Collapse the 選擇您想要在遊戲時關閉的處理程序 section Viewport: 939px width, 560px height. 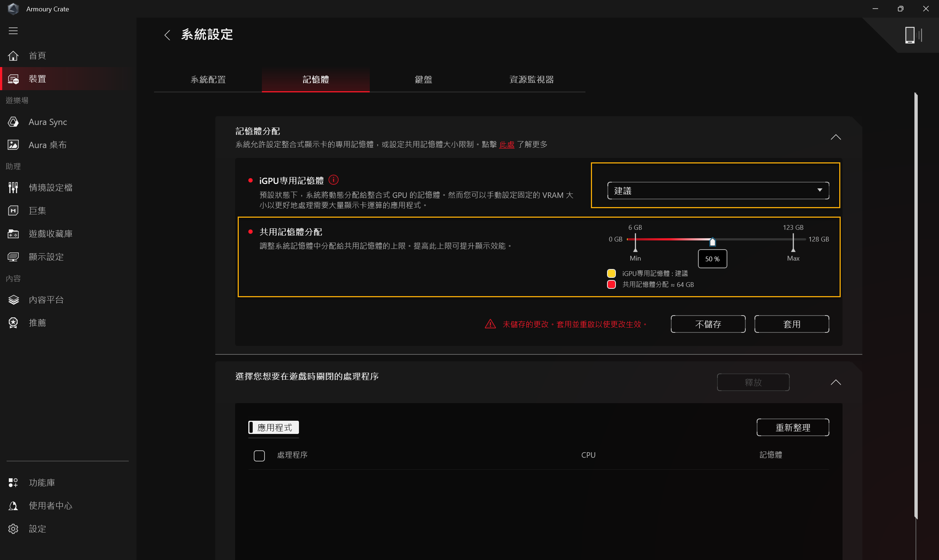pyautogui.click(x=836, y=383)
